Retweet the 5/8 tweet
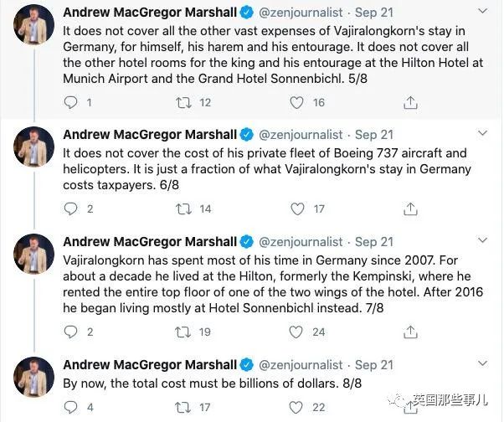This screenshot has width=504, height=422. point(183,102)
